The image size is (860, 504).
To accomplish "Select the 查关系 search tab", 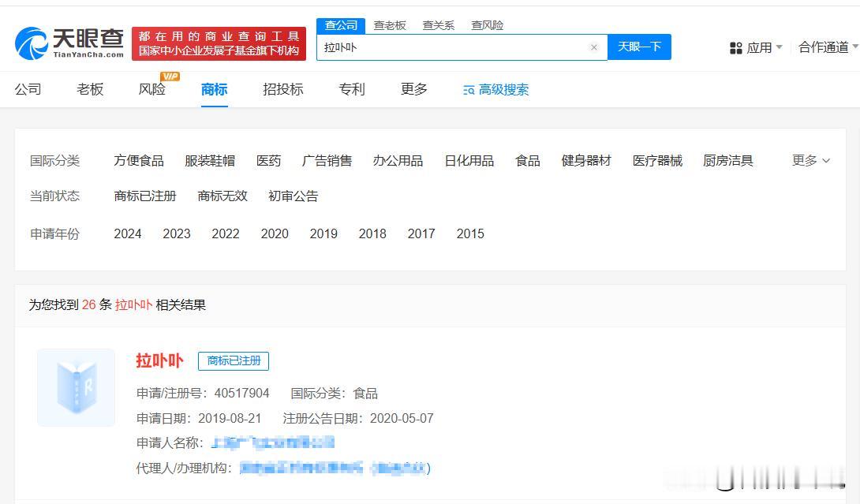I will click(x=438, y=25).
